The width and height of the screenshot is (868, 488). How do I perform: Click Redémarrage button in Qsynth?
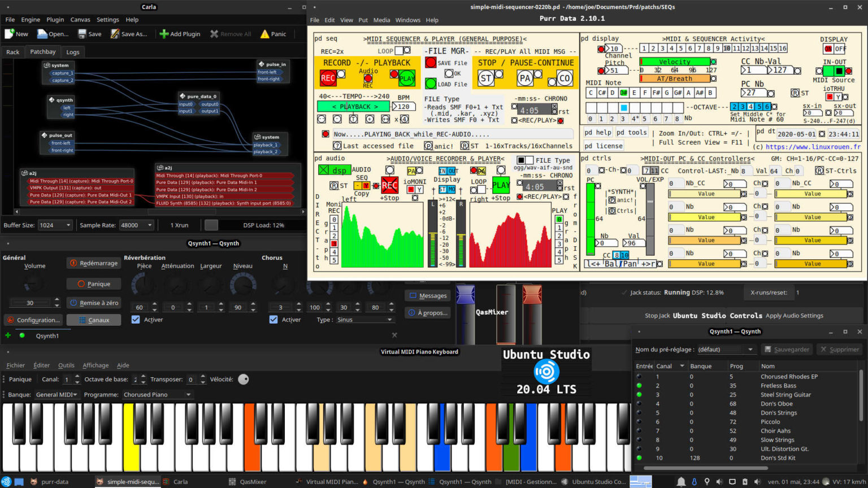tap(93, 263)
